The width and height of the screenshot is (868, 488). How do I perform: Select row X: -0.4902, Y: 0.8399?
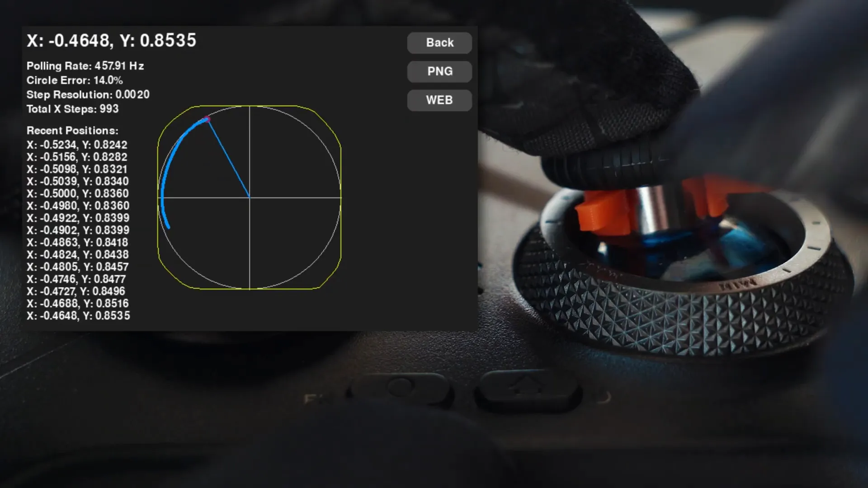click(x=78, y=230)
